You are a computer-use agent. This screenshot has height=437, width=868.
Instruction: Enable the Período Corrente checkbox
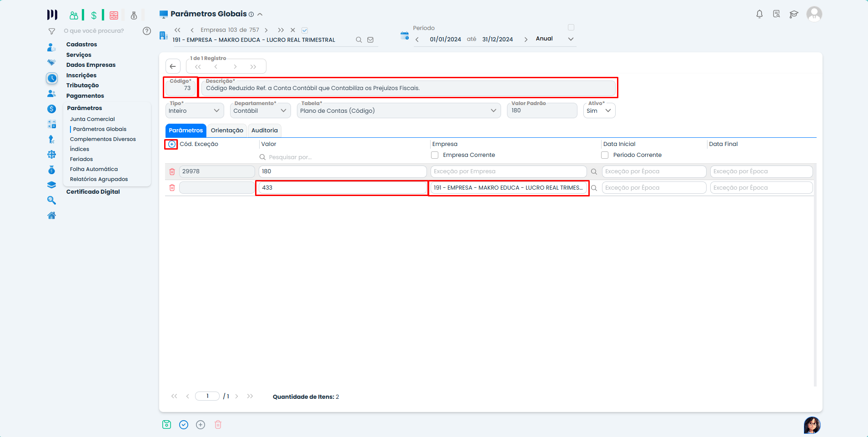click(605, 155)
